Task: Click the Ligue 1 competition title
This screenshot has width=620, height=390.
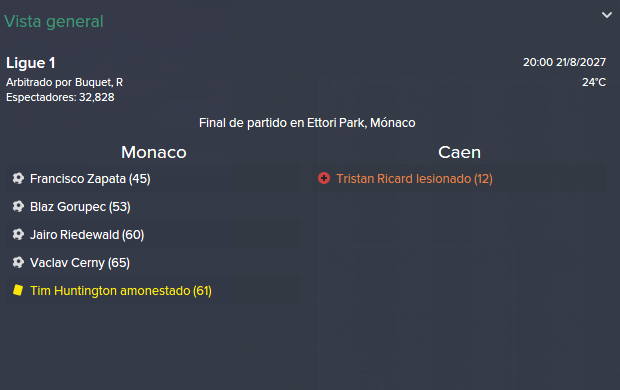Action: [x=31, y=63]
